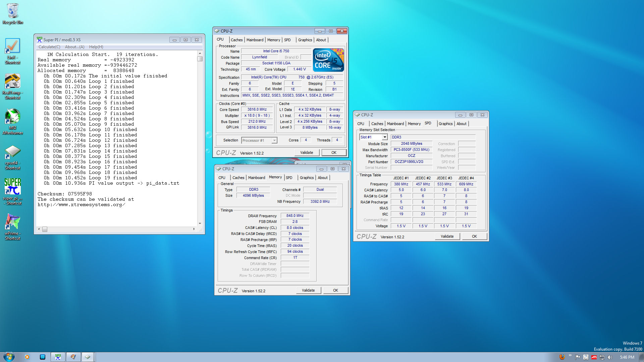Switch to CPU-Z taskbar button
Viewport: 644px width, 362px height.
88,357
